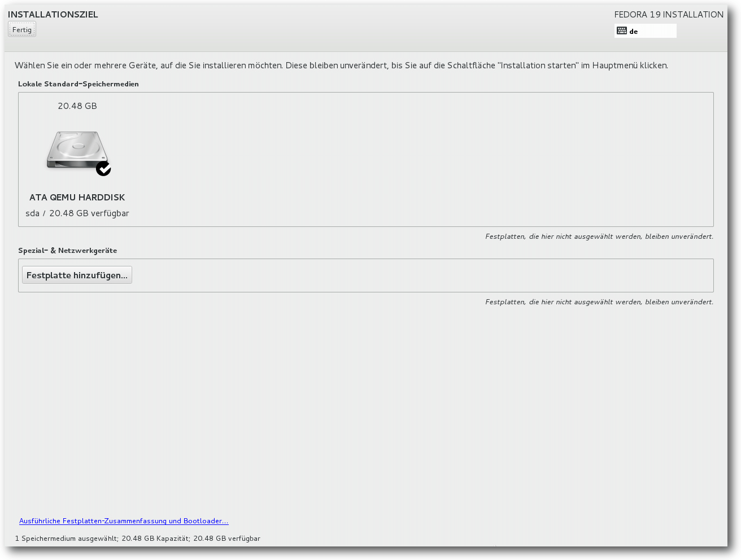Click the checkmark badge on the hard disk

(103, 168)
